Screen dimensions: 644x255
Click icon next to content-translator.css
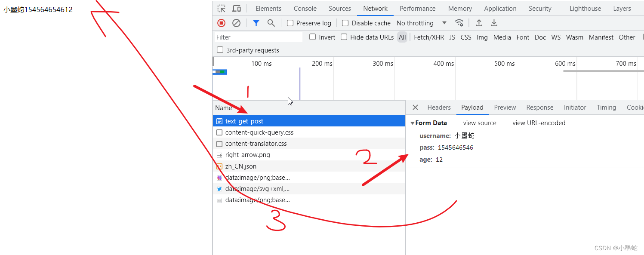[219, 144]
